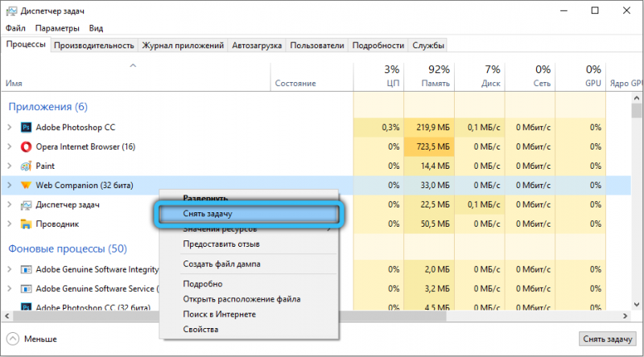Screen dimensions: 644x357
Task: Click the Task Manager title bar icon
Action: coord(12,11)
